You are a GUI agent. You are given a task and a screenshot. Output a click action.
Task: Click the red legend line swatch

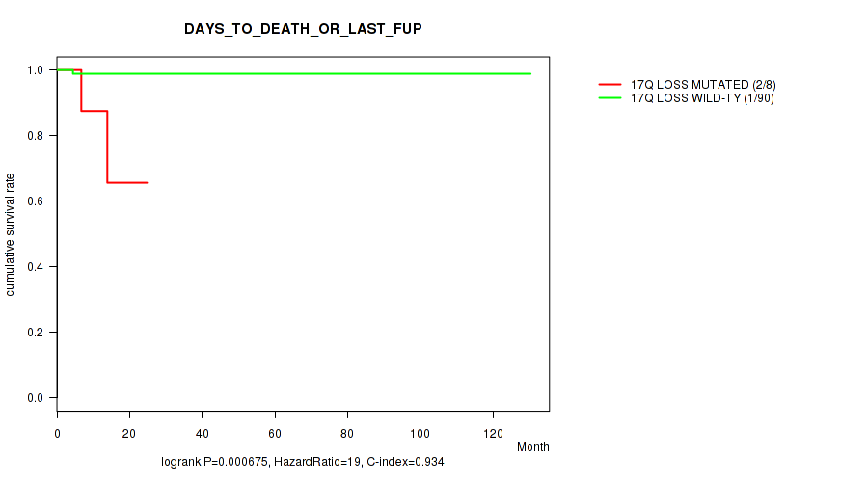point(611,85)
